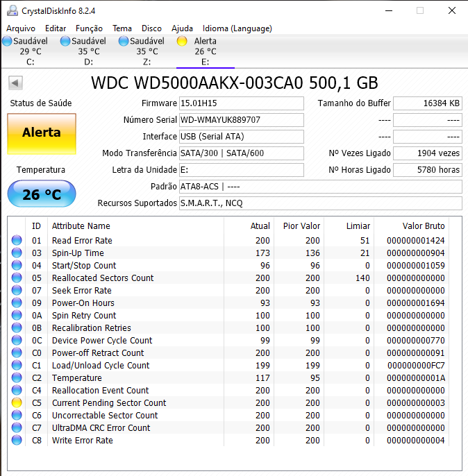Click status dot for Write Error Rate
Viewport: 468px width, 476px height.
click(x=17, y=440)
